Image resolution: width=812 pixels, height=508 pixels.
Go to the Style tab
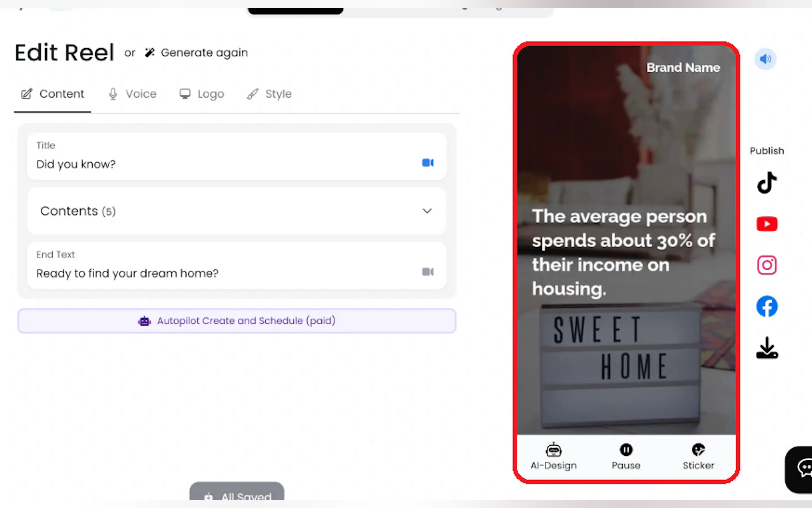[269, 94]
